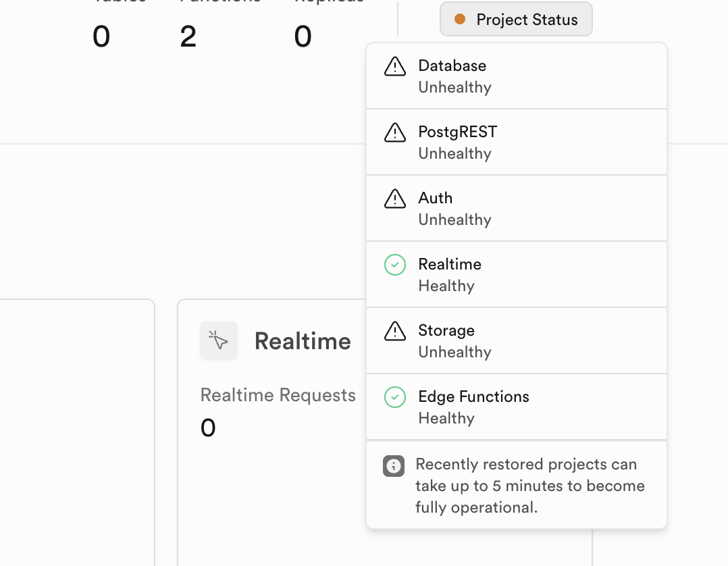Select the PostgREST Unhealthy status entry
728x566 pixels.
[516, 142]
